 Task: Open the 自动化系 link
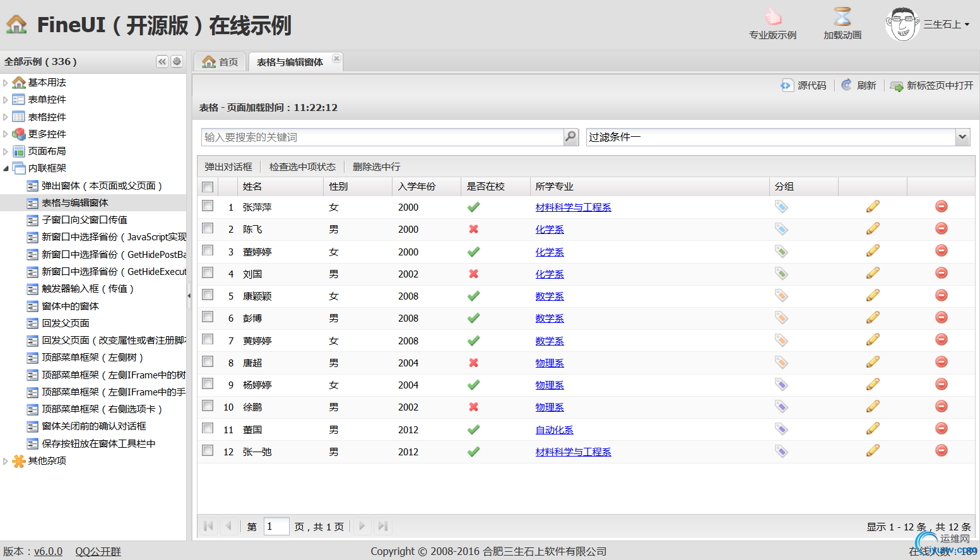click(554, 430)
